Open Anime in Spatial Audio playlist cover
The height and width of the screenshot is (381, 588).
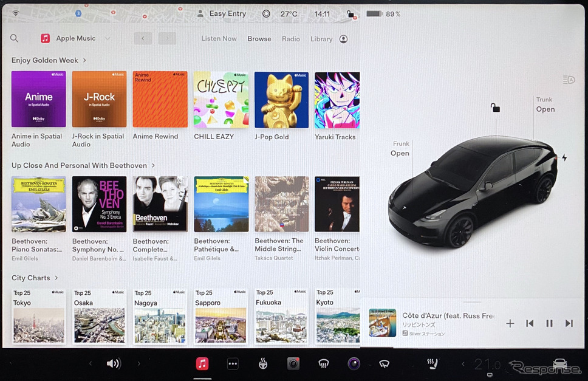tap(39, 99)
